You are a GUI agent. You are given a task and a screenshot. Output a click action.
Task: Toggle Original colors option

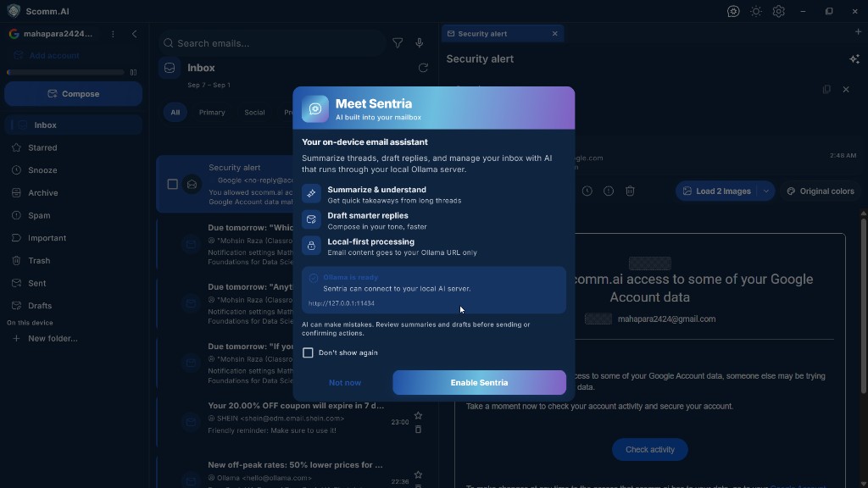[821, 191]
